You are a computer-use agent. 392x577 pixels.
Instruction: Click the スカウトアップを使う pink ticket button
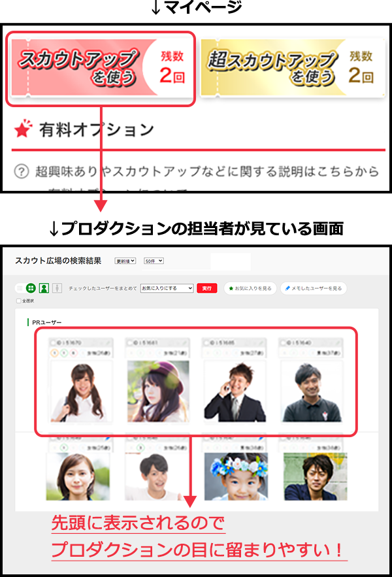tap(103, 68)
